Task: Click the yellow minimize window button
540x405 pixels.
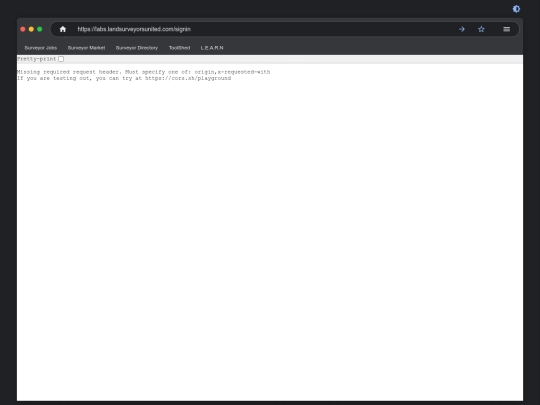Action: click(x=31, y=29)
